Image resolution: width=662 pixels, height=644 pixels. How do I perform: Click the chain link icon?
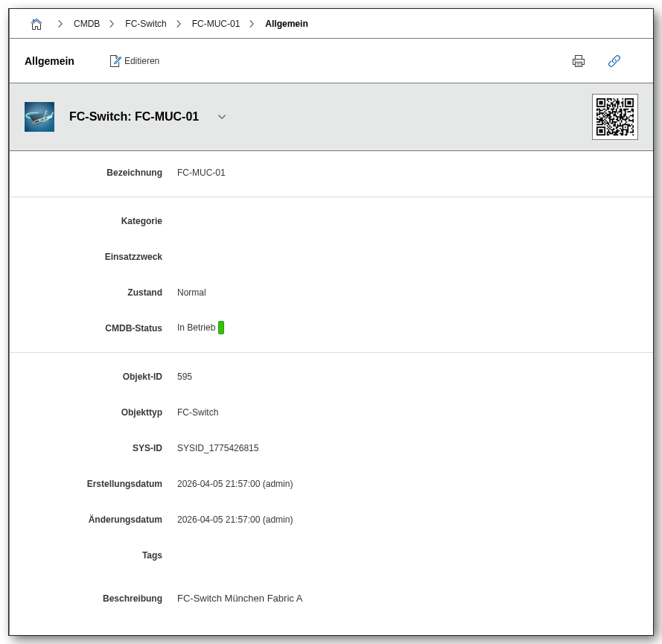point(614,61)
